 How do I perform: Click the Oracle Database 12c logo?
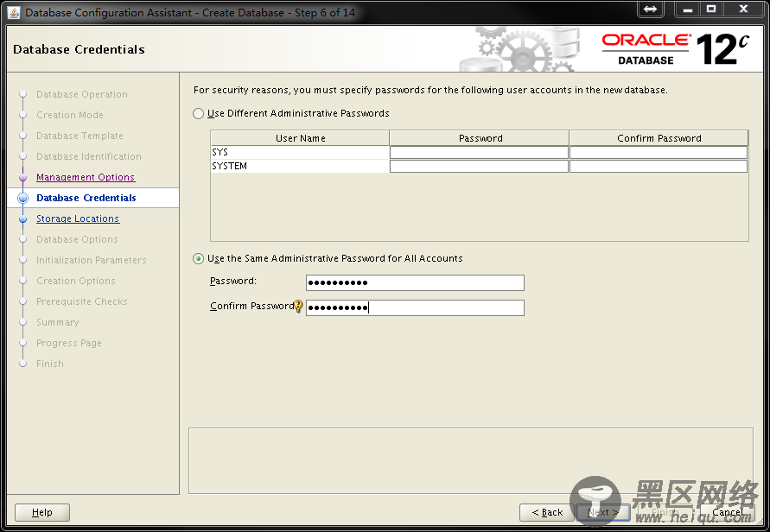tap(676, 49)
